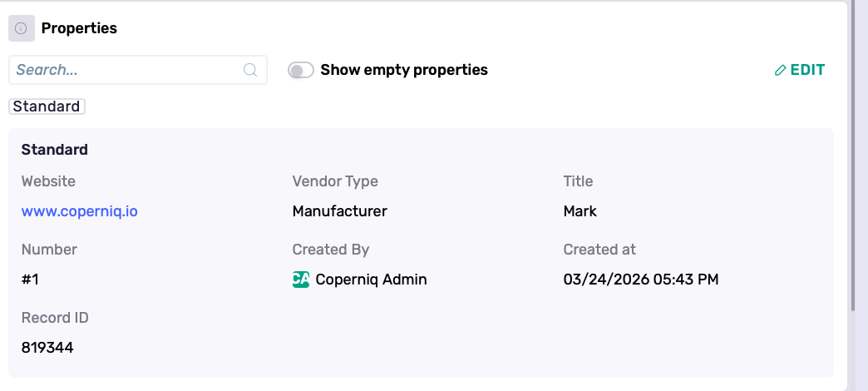Open the www.coperniq.io website link
Image resolution: width=868 pixels, height=391 pixels.
[80, 211]
